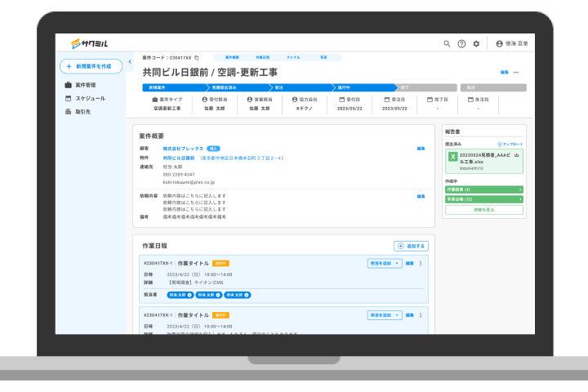588x392 pixels.
Task: Click the Excel file icon in the report panel
Action: click(452, 156)
